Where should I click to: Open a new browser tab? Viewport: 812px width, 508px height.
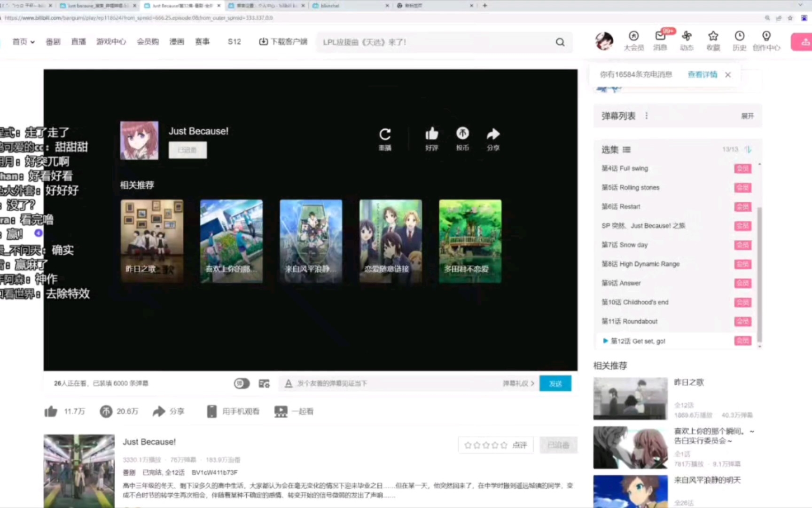tap(485, 6)
